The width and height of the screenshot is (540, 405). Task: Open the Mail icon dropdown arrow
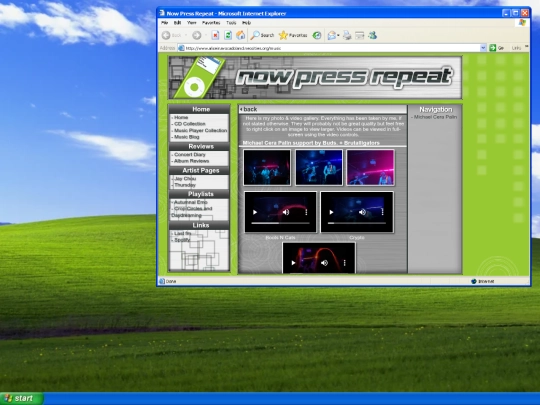tap(339, 35)
